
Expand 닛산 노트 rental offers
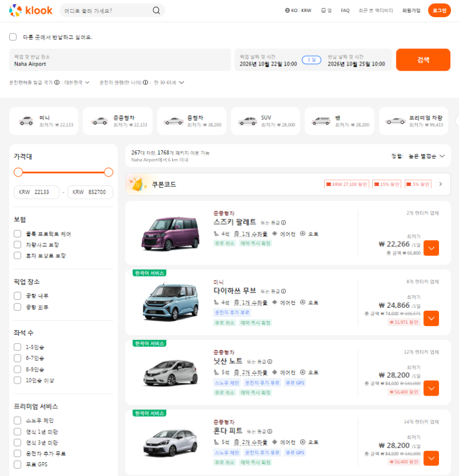(x=431, y=388)
